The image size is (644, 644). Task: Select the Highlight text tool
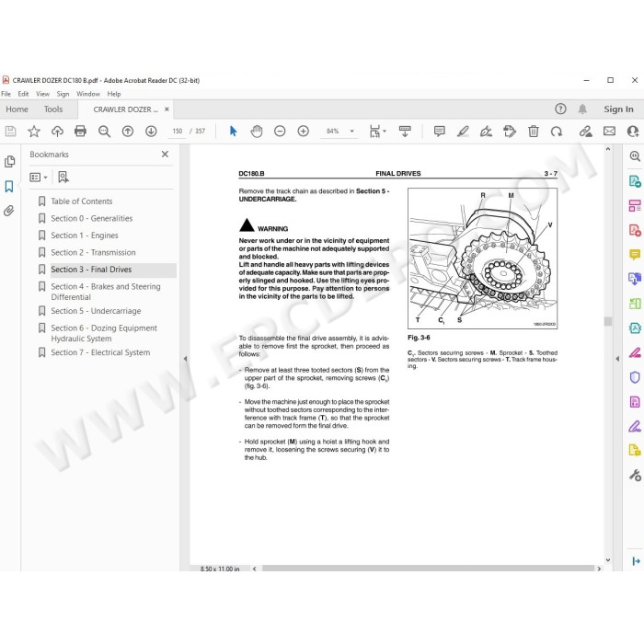point(463,131)
